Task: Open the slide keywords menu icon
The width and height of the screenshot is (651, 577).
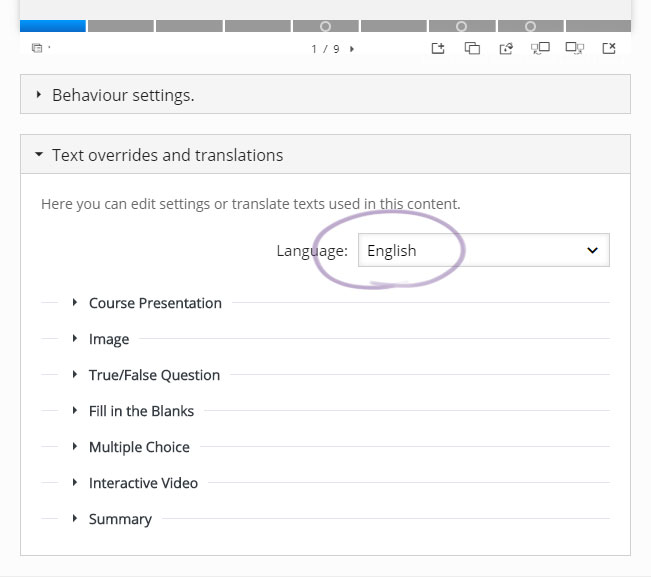Action: (x=38, y=48)
